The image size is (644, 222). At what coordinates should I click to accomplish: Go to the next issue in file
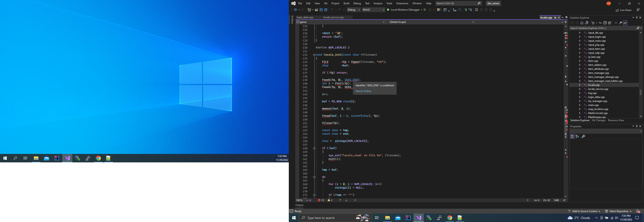pos(346,200)
